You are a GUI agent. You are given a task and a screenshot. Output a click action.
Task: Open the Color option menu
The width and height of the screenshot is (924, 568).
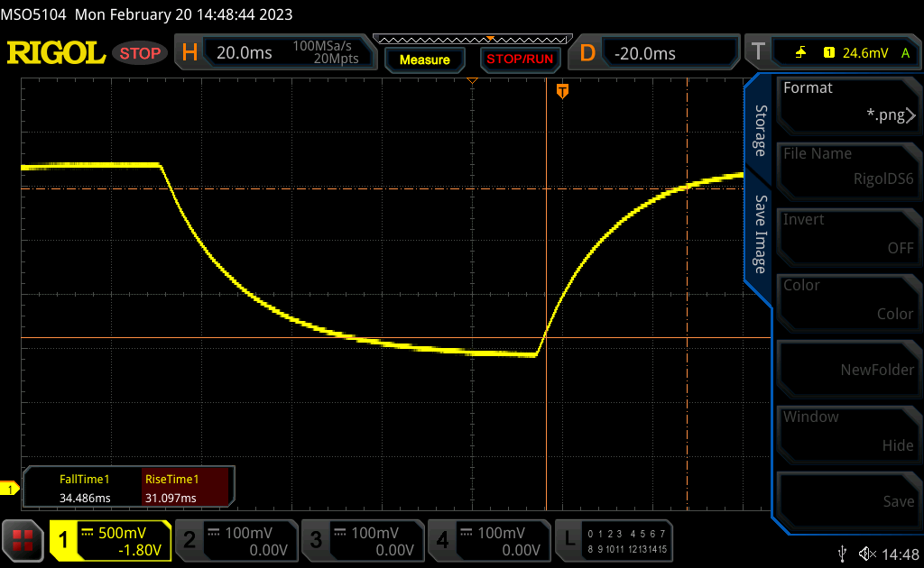[848, 299]
